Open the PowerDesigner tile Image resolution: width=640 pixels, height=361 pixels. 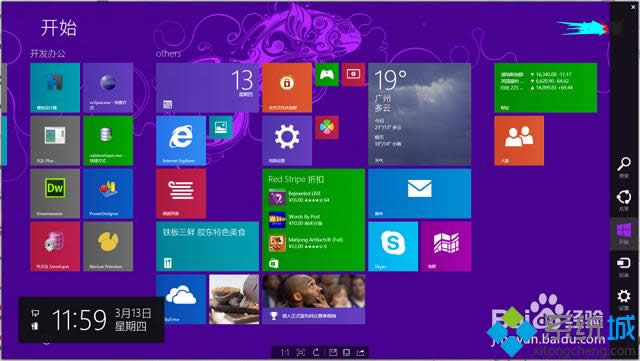pyautogui.click(x=108, y=194)
